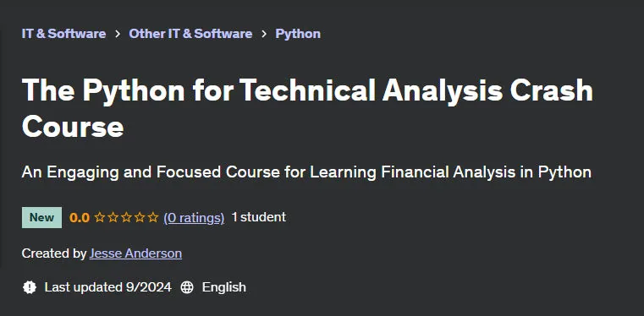
Task: Click the fourth rating star
Action: point(140,217)
